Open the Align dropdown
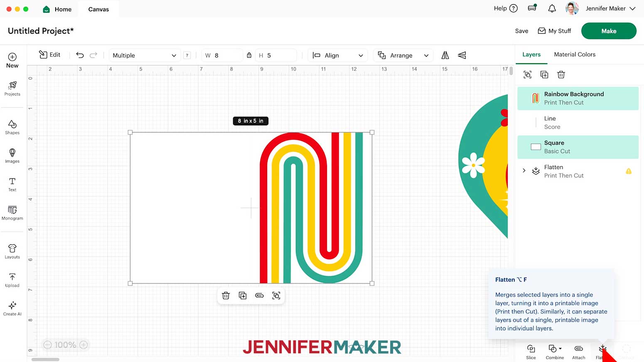 point(338,55)
